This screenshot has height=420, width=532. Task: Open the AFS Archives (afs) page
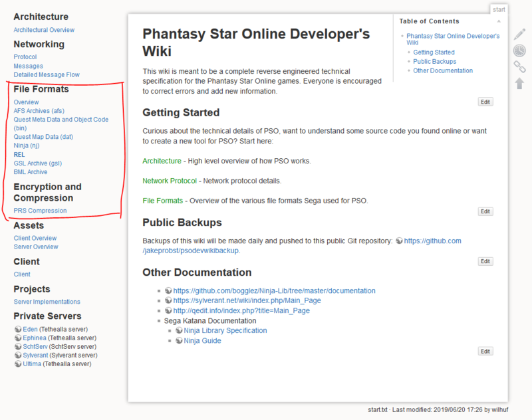tap(39, 111)
